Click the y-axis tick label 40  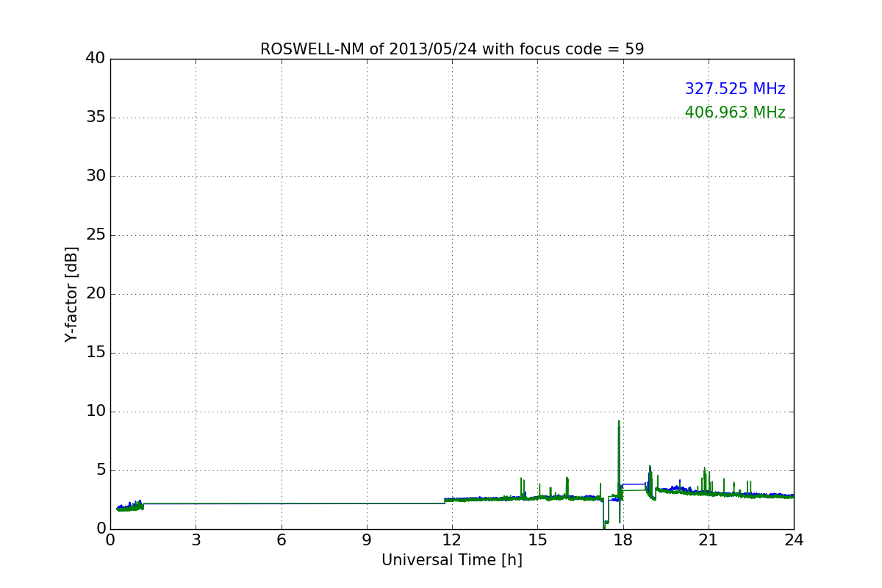tap(96, 59)
